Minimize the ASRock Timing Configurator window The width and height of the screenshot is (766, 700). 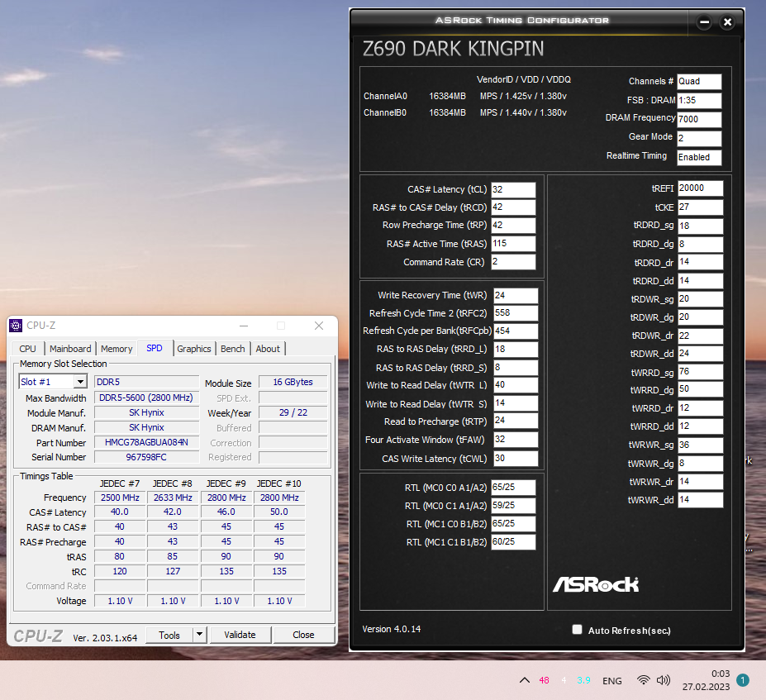pyautogui.click(x=704, y=22)
